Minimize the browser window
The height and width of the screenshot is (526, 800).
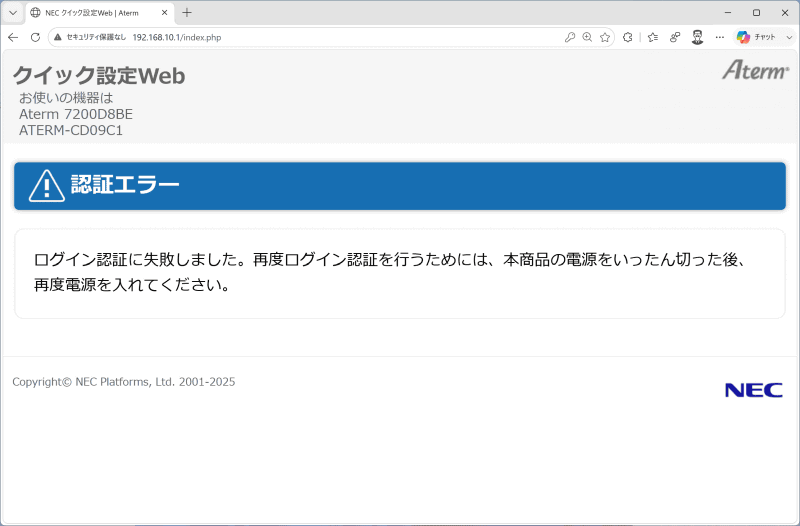(728, 13)
